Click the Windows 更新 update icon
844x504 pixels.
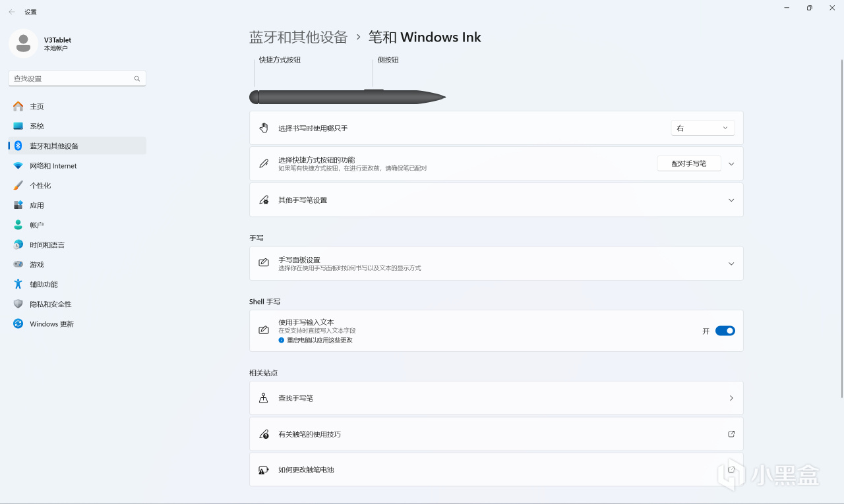click(x=18, y=323)
